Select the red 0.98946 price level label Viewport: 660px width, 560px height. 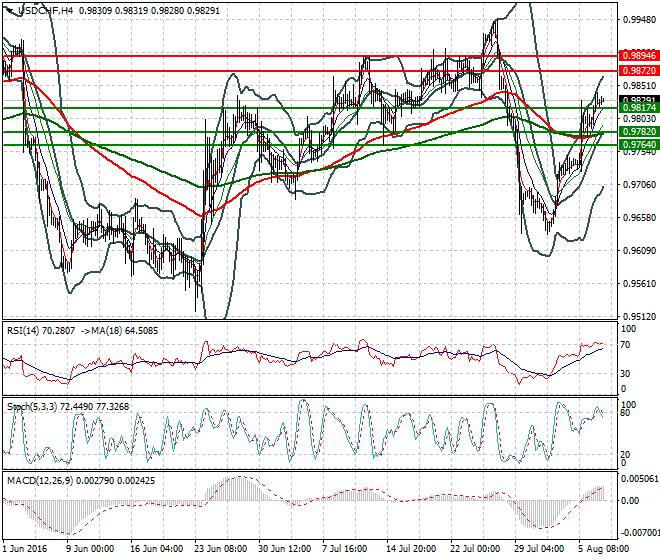[x=639, y=56]
